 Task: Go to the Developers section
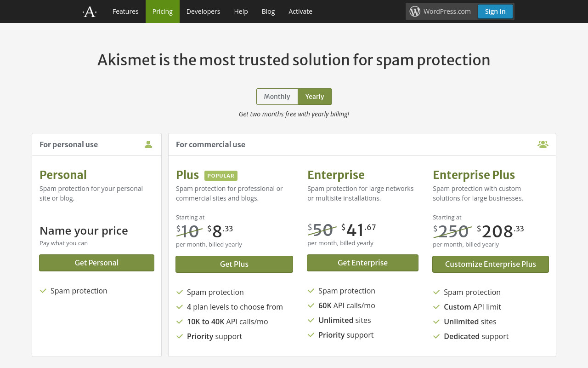[203, 11]
